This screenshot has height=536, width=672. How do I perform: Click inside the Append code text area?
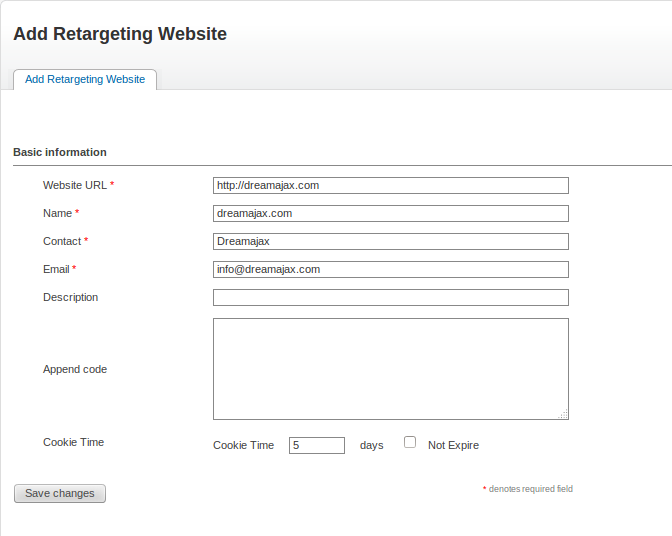point(390,368)
